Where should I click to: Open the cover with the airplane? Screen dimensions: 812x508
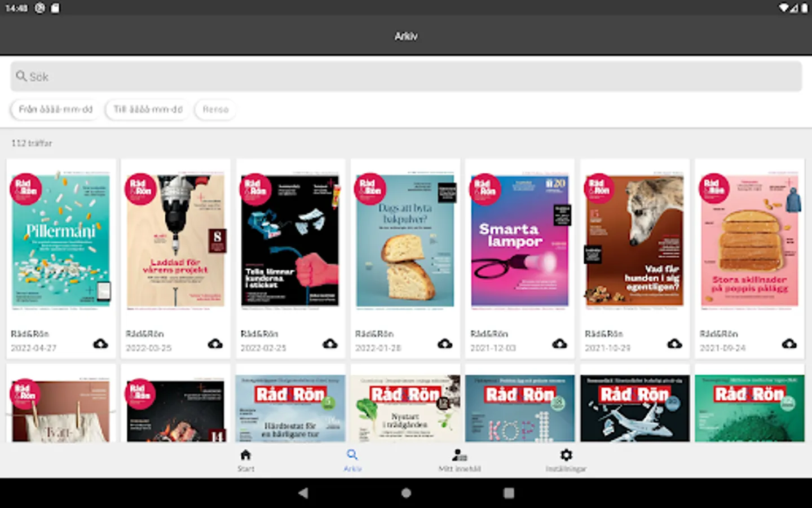click(635, 408)
